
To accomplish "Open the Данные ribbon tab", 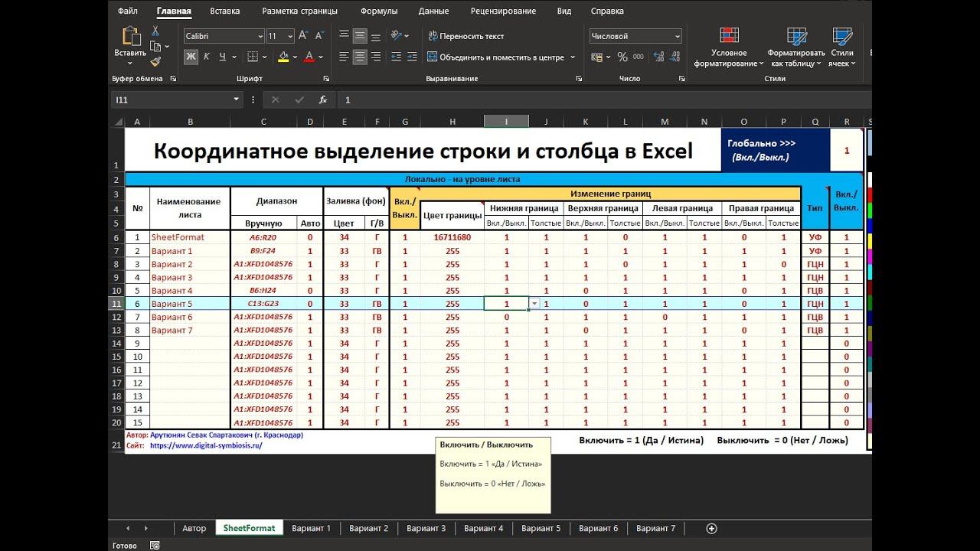I will (x=433, y=11).
